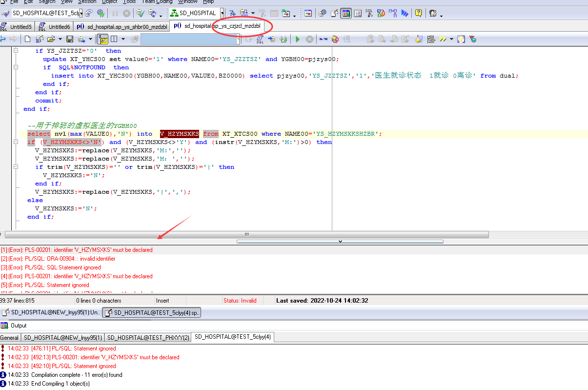Screen dimensions: 588x390
Task: Select error [1] PLS-00201 V_HZYMSXKS must be declared
Action: click(x=77, y=250)
